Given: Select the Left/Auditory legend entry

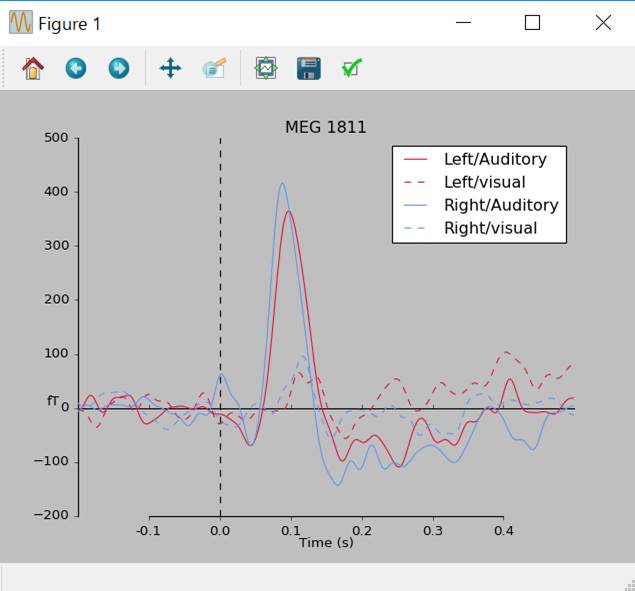Looking at the screenshot, I should [x=494, y=159].
